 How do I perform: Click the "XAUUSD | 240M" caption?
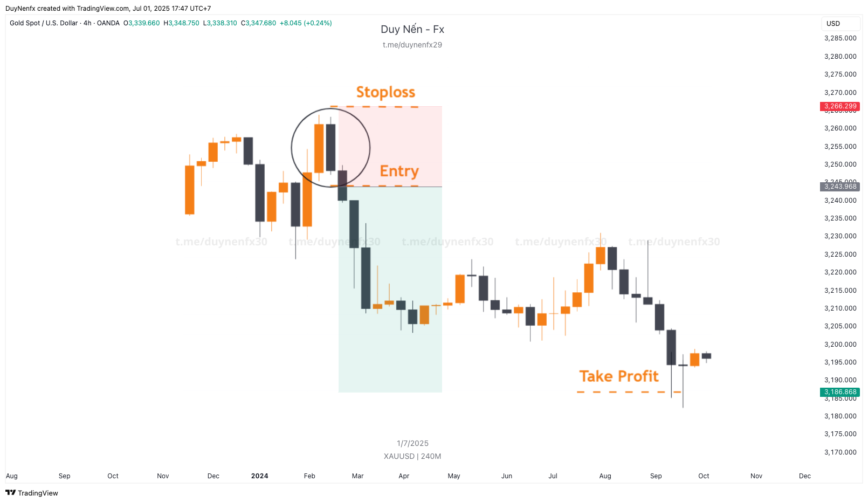(412, 456)
